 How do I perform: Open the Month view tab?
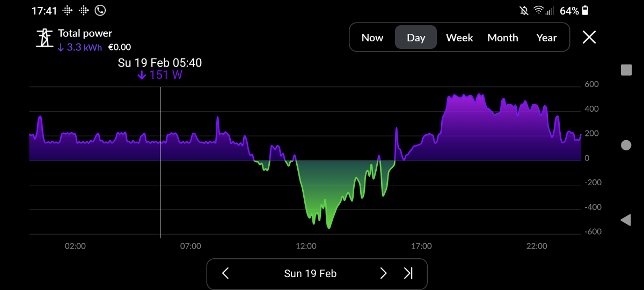pos(503,38)
